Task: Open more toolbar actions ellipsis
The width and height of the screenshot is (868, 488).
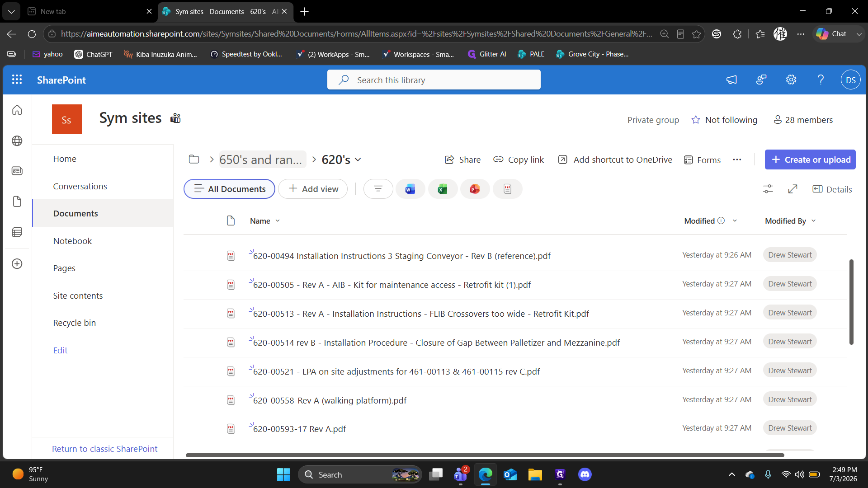Action: [737, 160]
